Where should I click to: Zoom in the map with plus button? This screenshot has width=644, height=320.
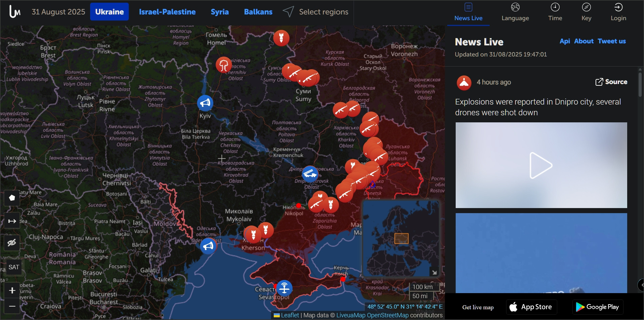pyautogui.click(x=12, y=290)
